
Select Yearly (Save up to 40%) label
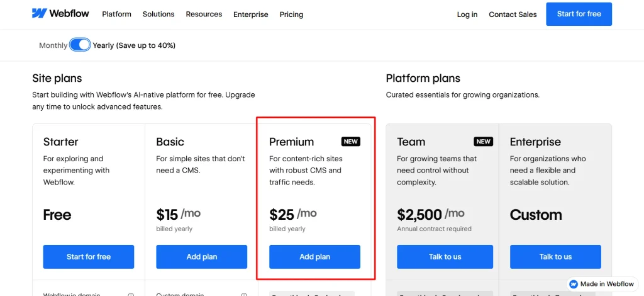(134, 45)
